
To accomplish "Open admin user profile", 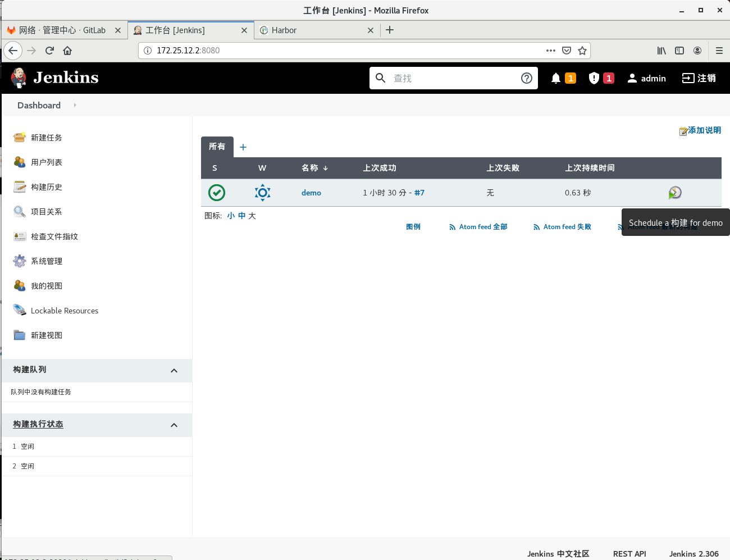I will point(646,78).
